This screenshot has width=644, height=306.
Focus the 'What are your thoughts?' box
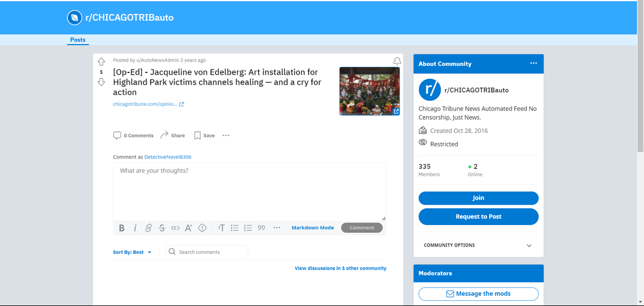250,191
